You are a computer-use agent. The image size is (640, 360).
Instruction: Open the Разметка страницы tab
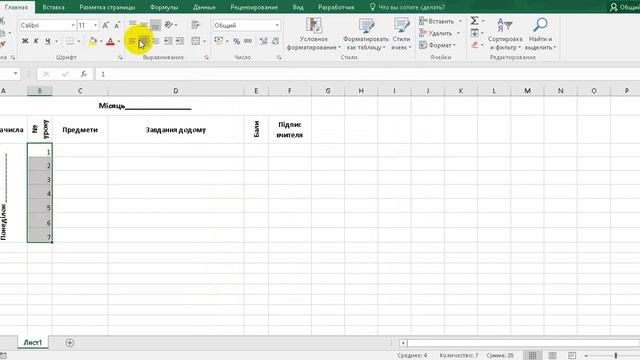pyautogui.click(x=107, y=7)
